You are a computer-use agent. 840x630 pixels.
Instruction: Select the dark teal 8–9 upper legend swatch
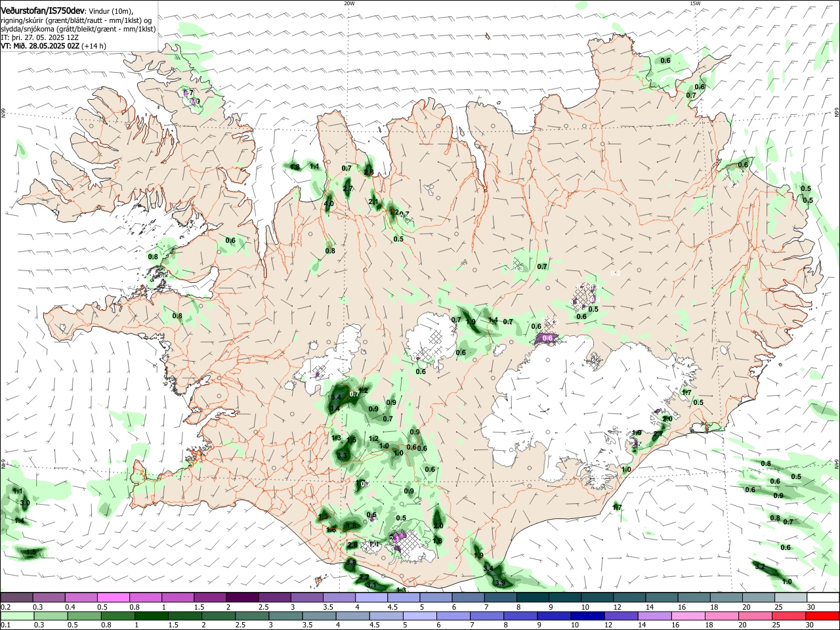click(532, 598)
